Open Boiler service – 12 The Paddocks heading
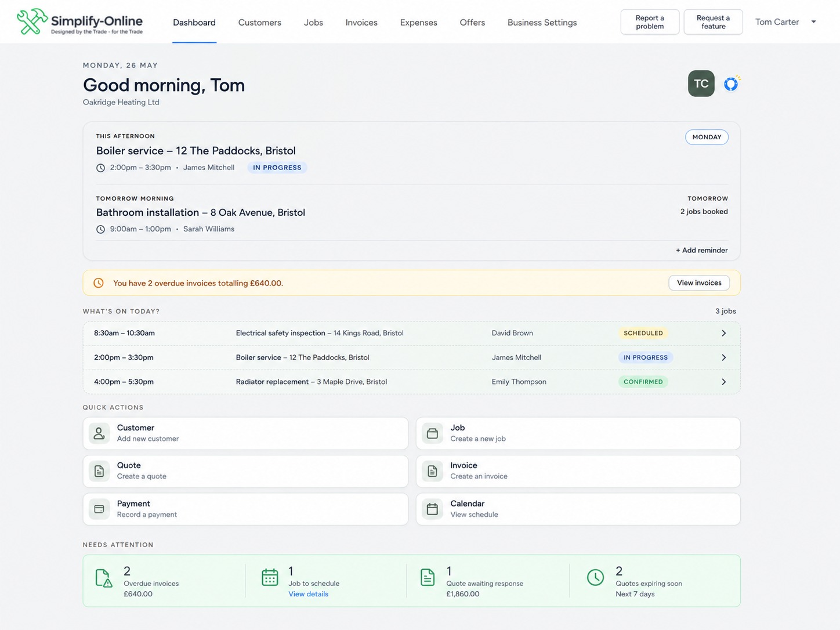The image size is (840, 630). (x=196, y=151)
